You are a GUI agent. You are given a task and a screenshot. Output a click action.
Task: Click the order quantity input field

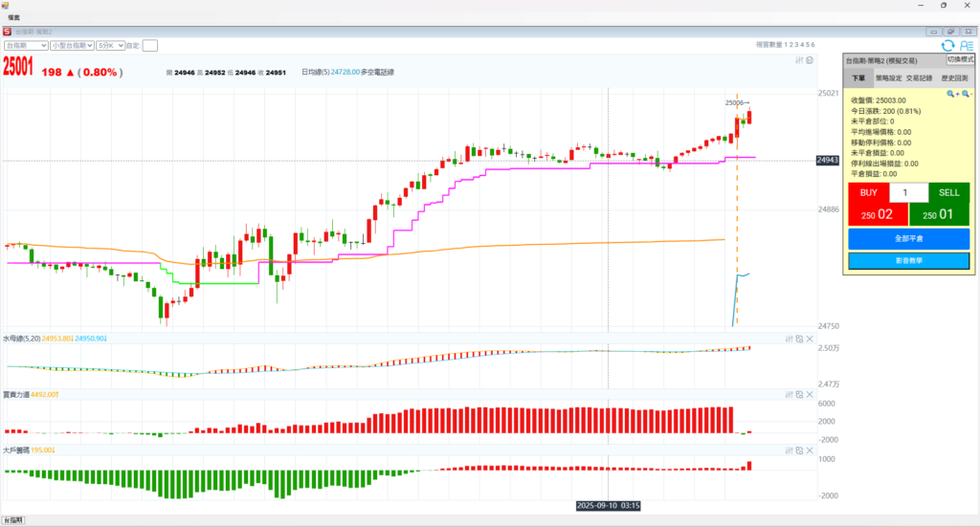coord(909,192)
